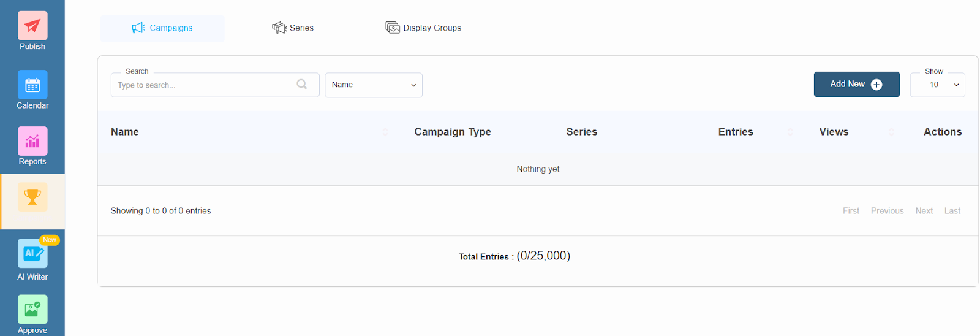980x336 pixels.
Task: Sort by Entries column arrows
Action: point(790,132)
